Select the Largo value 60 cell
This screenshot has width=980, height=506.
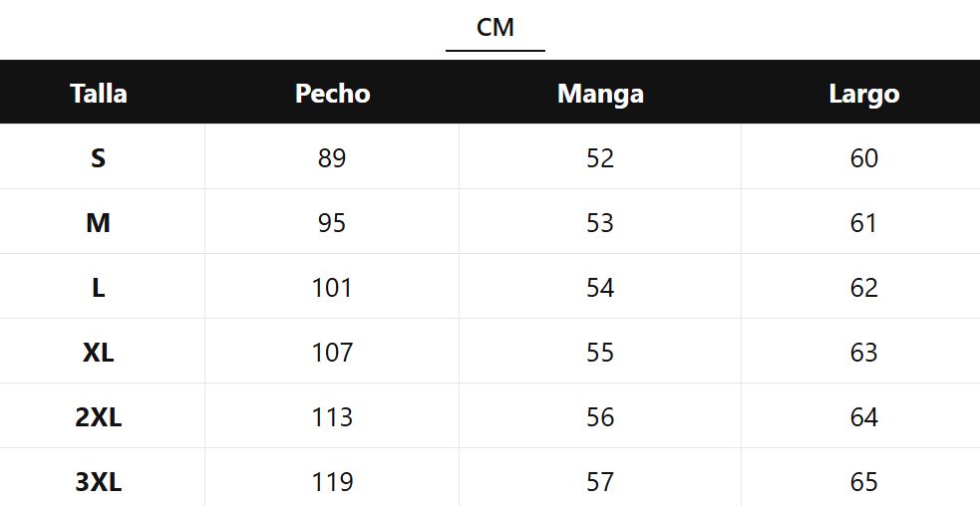point(863,158)
